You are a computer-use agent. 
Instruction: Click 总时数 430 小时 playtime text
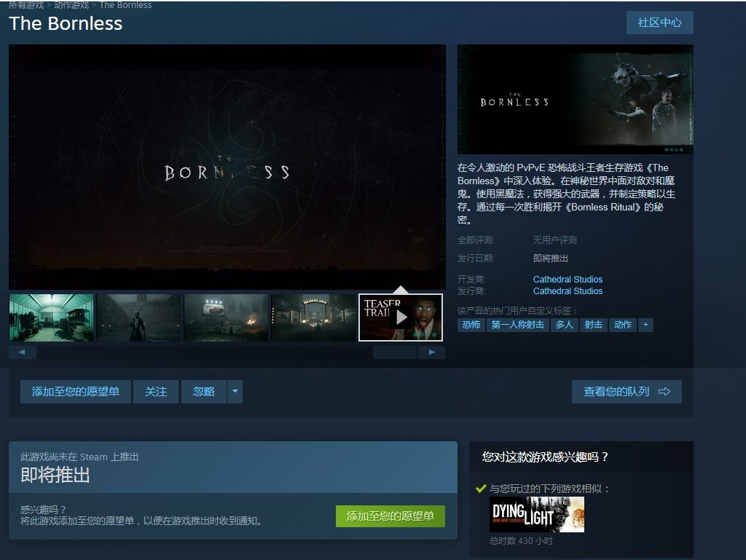[521, 541]
